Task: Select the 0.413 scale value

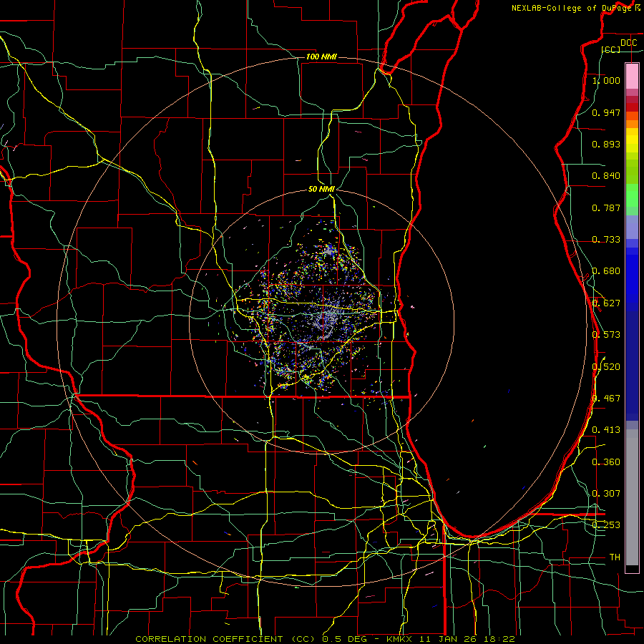Action: [x=606, y=430]
